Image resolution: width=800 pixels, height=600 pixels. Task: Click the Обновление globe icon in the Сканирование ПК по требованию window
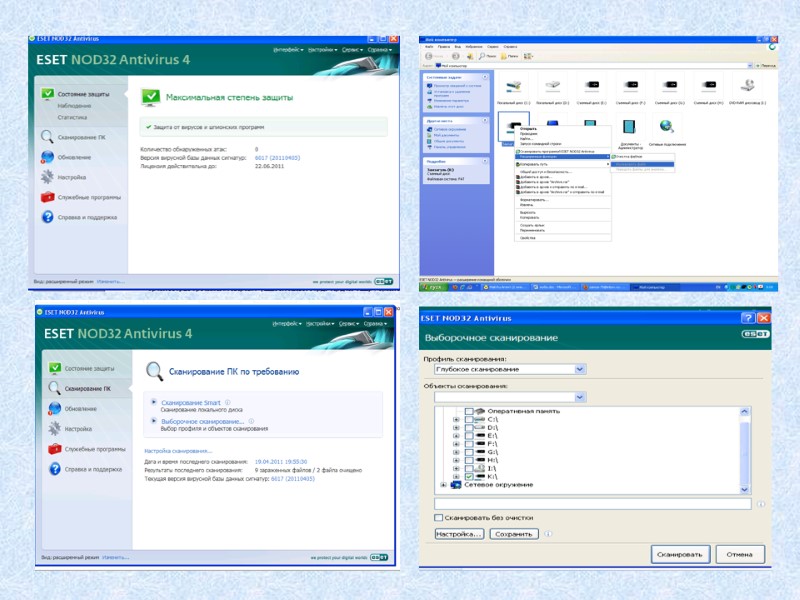55,408
